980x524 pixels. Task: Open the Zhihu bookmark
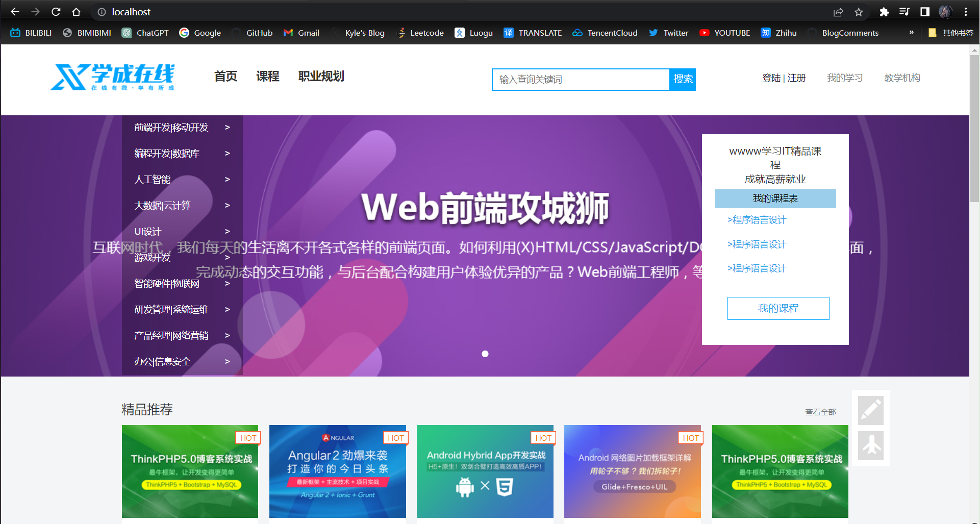tap(778, 33)
